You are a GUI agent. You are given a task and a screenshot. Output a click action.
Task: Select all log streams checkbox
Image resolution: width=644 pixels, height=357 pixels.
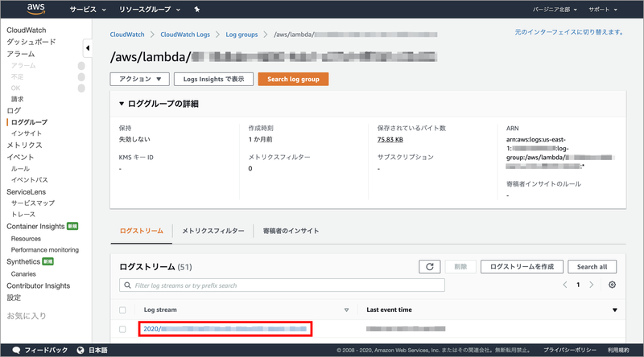pyautogui.click(x=122, y=310)
